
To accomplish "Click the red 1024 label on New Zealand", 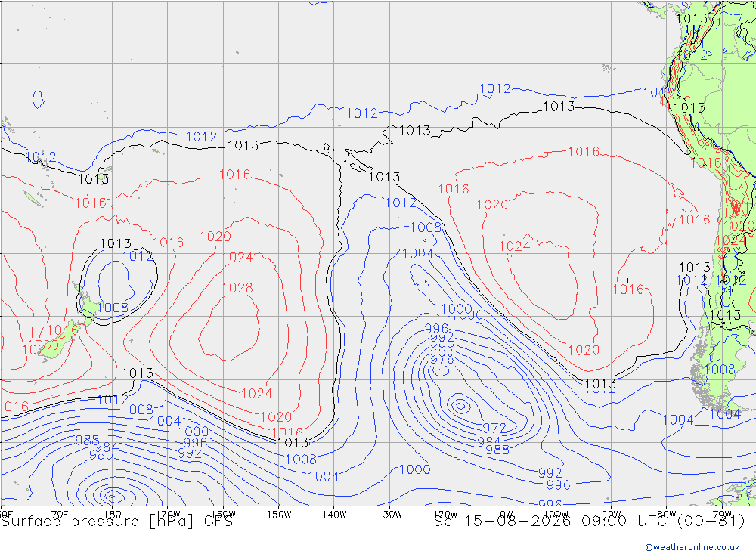I will (38, 349).
